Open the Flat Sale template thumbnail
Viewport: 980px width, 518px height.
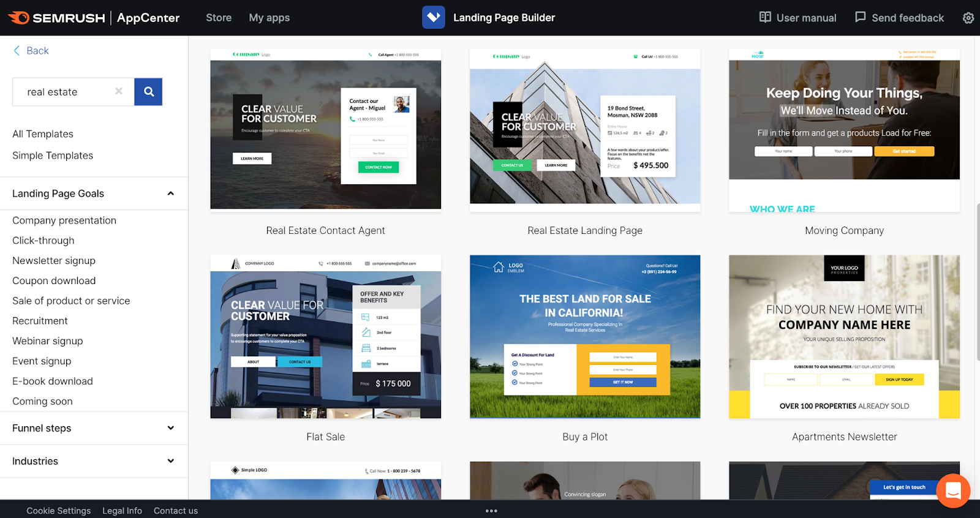click(x=326, y=337)
